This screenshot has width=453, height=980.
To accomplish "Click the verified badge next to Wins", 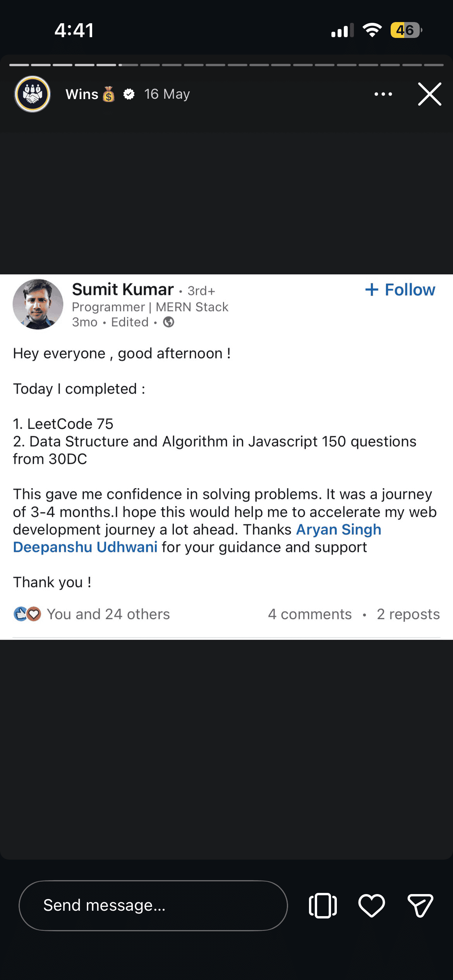I will pyautogui.click(x=129, y=94).
